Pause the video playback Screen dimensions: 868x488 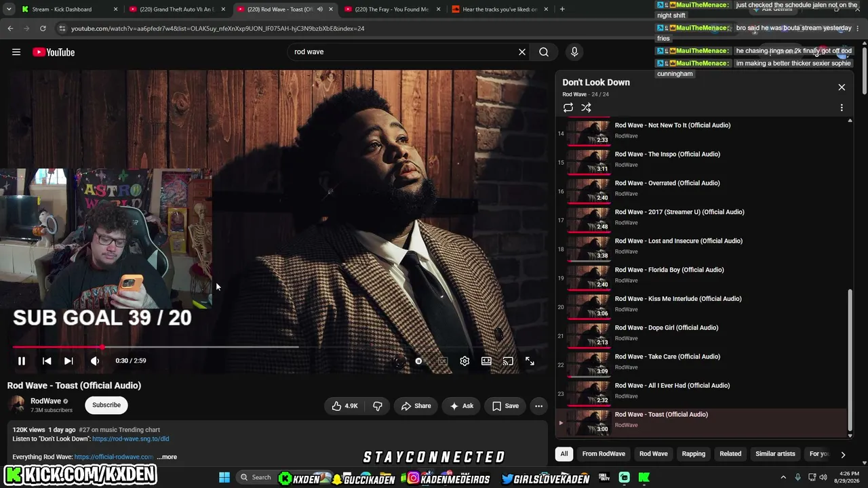[22, 361]
